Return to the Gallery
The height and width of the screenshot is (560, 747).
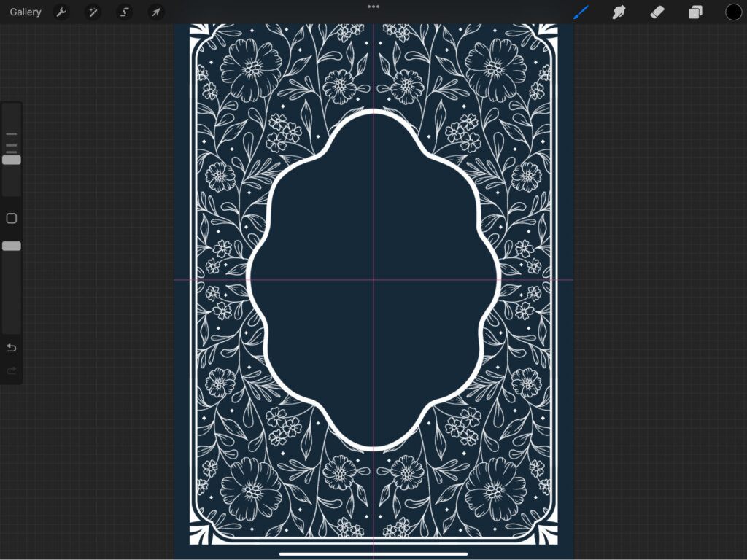[x=26, y=12]
